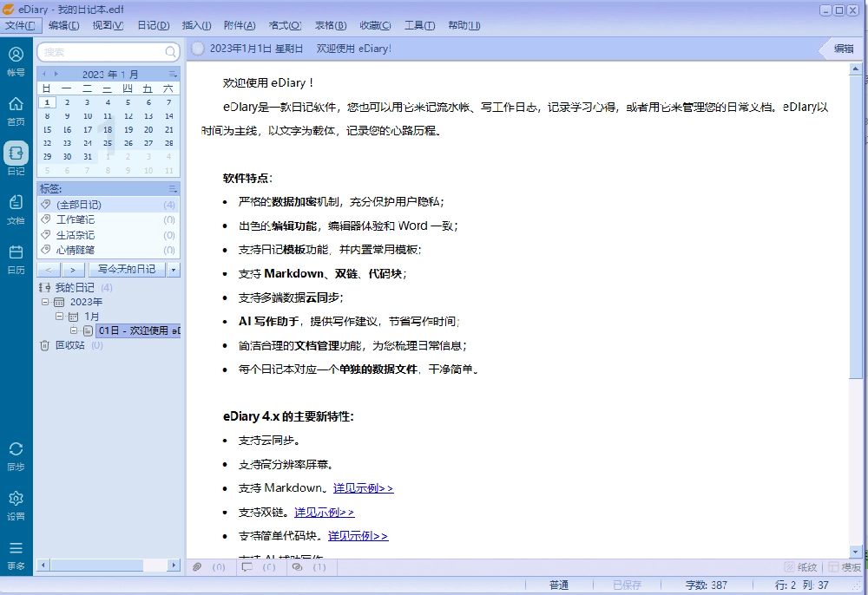Click the editor scrollbar up arrow
This screenshot has height=595, width=868.
point(856,69)
